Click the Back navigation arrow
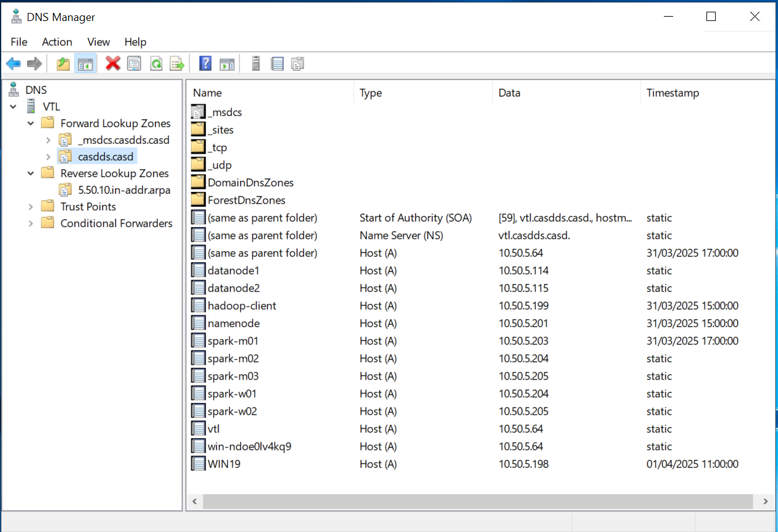 (x=13, y=63)
